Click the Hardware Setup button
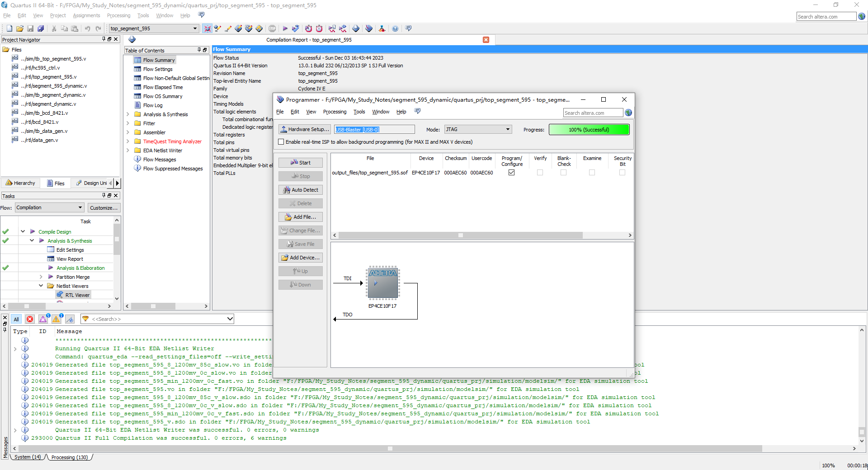Screen dimensions: 868x470 pyautogui.click(x=304, y=129)
